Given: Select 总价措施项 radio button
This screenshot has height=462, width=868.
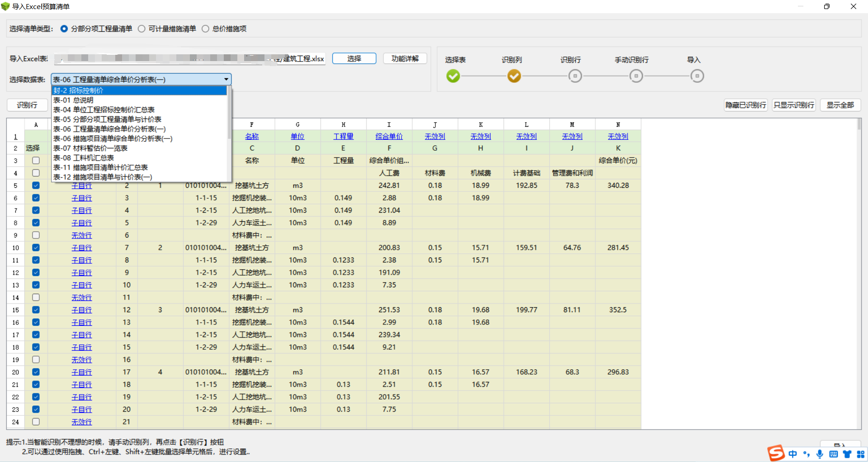Looking at the screenshot, I should click(x=205, y=29).
